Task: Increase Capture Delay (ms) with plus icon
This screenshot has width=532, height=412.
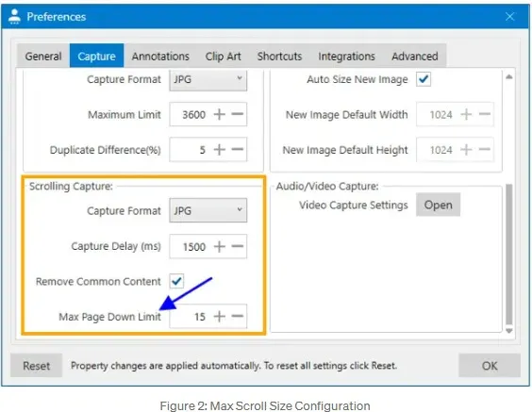Action: 220,246
